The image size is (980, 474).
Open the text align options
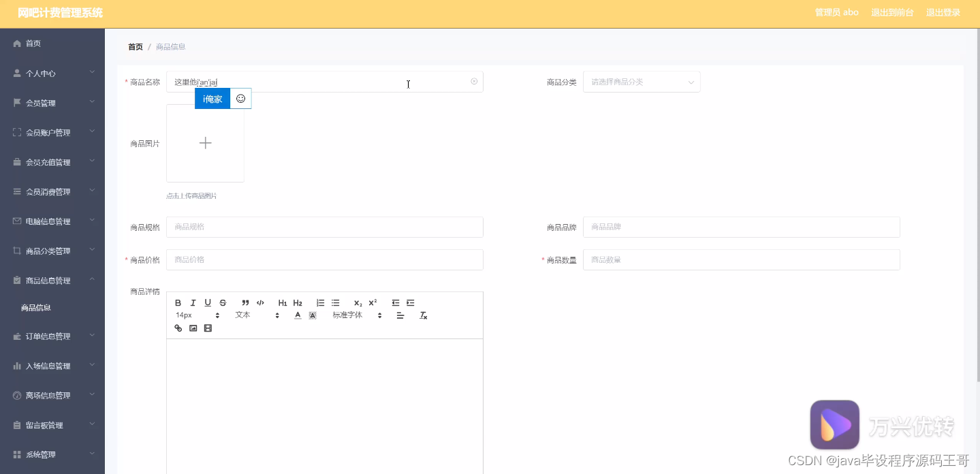tap(400, 315)
